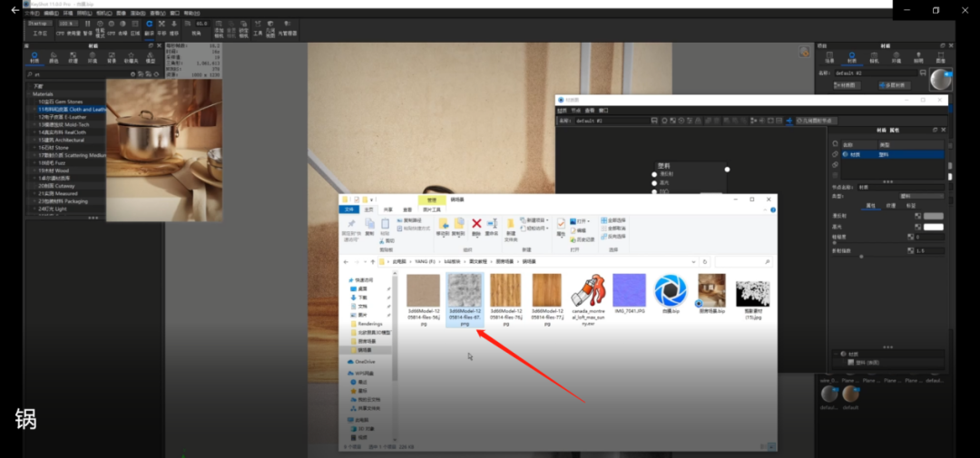The width and height of the screenshot is (980, 458).
Task: Click the 材质图 button in material panel
Action: (846, 85)
